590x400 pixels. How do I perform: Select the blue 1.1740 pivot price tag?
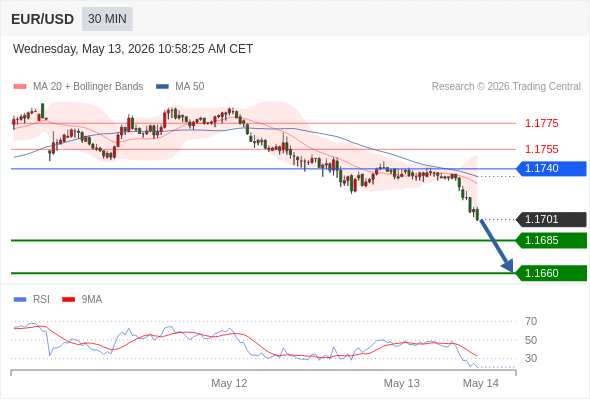click(551, 169)
